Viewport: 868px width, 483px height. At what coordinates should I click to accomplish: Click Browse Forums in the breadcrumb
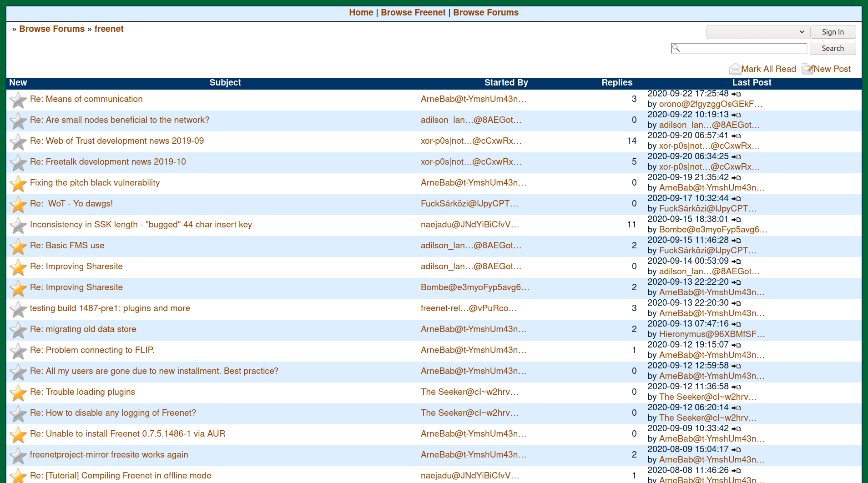[52, 29]
